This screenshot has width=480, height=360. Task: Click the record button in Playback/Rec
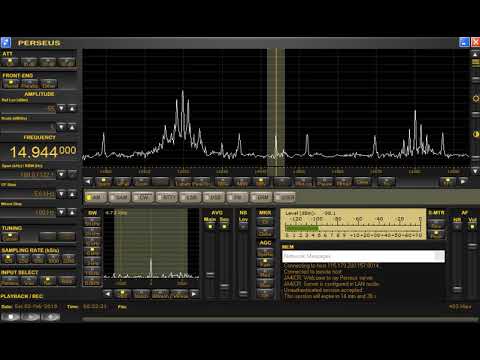pyautogui.click(x=50, y=316)
